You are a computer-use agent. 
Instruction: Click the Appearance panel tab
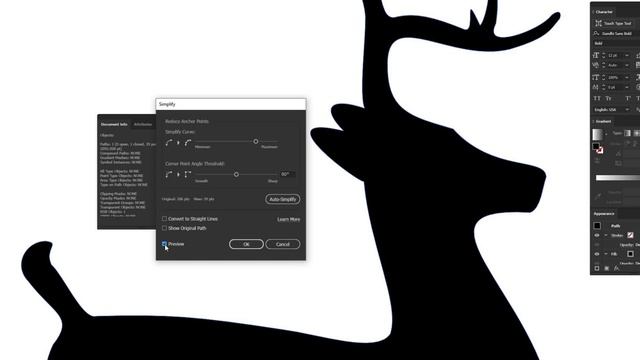click(x=604, y=214)
